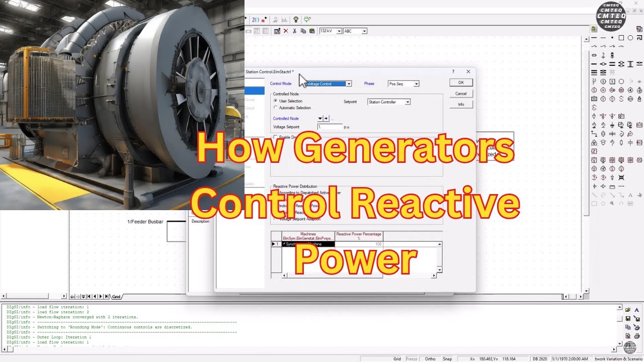Click open-folder icon in output window

pos(628,310)
